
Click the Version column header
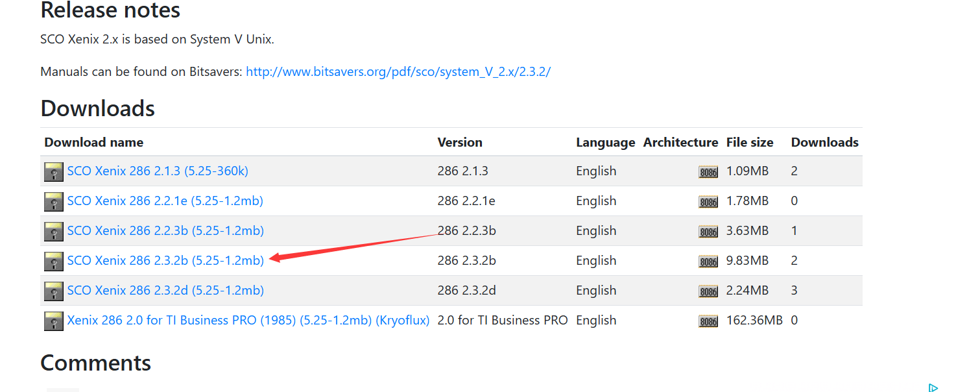tap(460, 142)
